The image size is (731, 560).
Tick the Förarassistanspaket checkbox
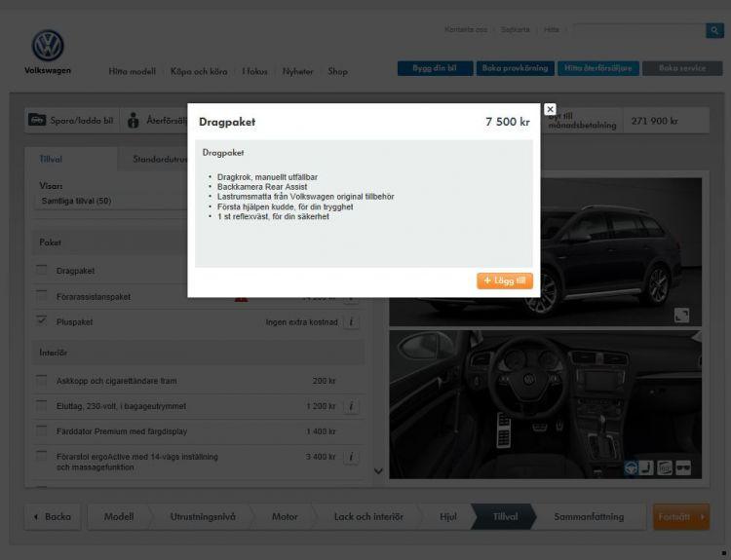click(x=42, y=296)
